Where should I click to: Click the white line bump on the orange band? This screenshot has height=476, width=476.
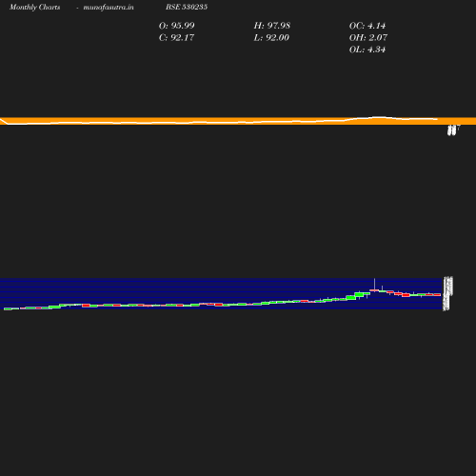pos(378,118)
